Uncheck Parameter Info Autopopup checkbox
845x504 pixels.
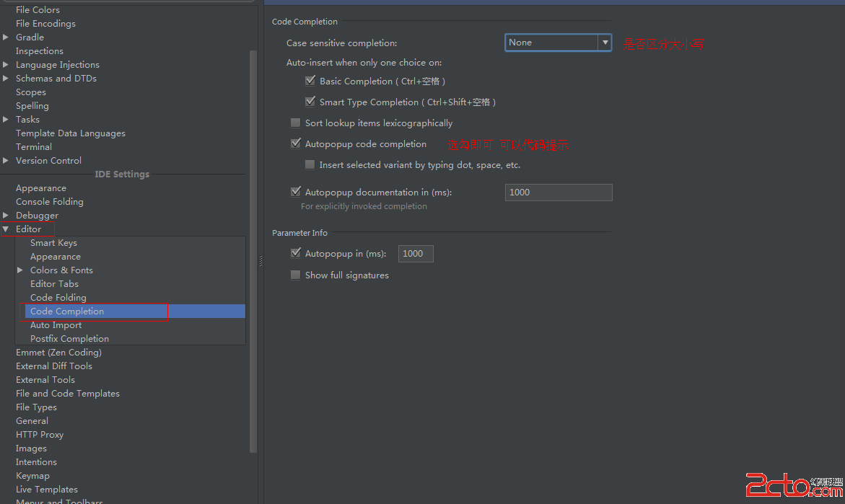(x=296, y=254)
